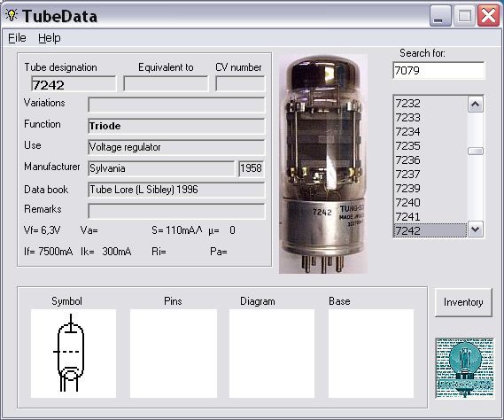This screenshot has width=504, height=420.
Task: Click the tube logo icon below Inventory
Action: pos(464,369)
